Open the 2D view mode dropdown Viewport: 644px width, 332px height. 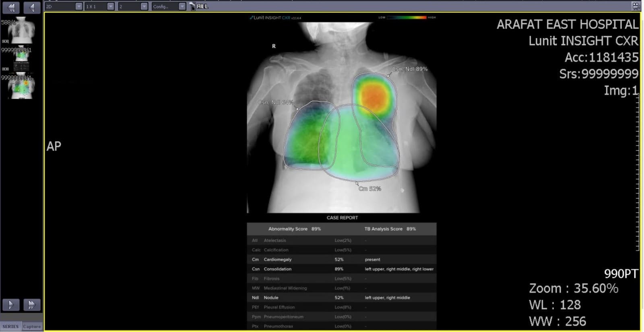[64, 6]
